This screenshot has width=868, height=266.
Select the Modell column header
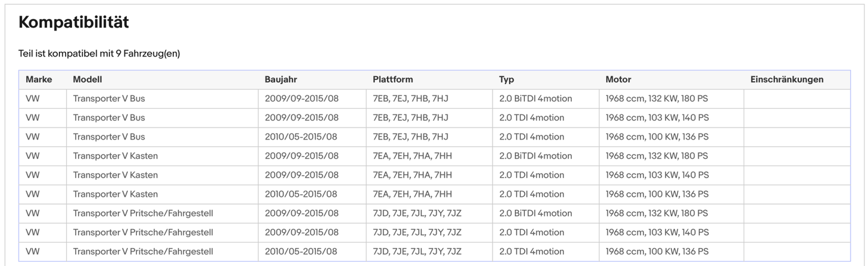pos(87,79)
